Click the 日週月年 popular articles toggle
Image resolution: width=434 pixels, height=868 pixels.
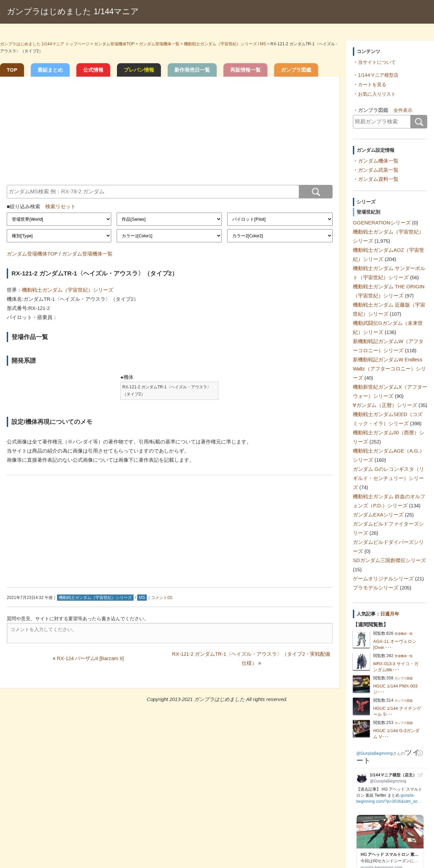(x=390, y=614)
